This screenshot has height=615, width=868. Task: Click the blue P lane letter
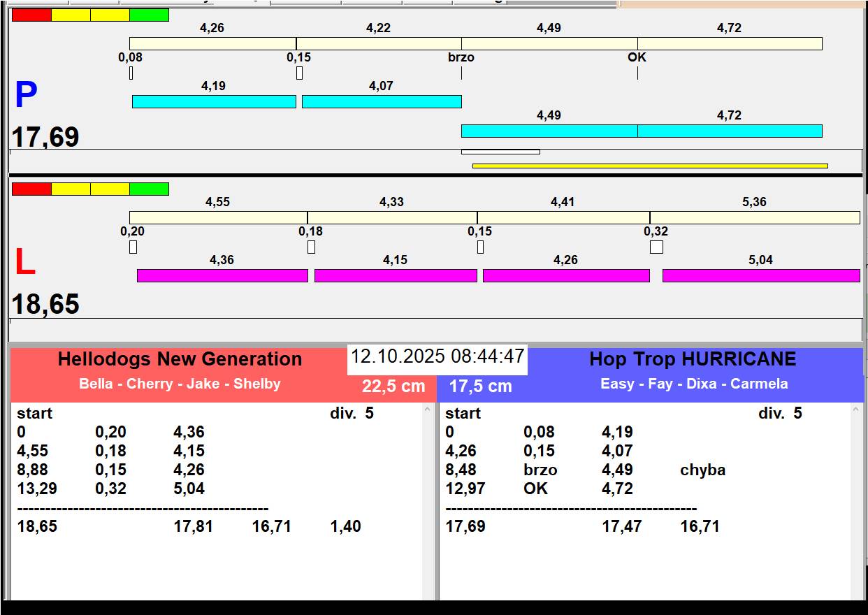click(26, 96)
